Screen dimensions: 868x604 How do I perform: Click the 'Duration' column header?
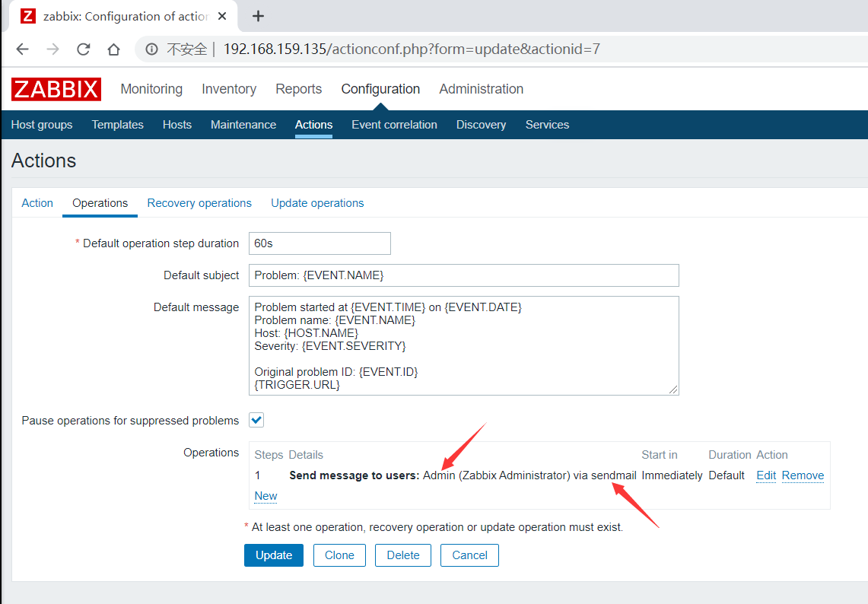[x=730, y=455]
